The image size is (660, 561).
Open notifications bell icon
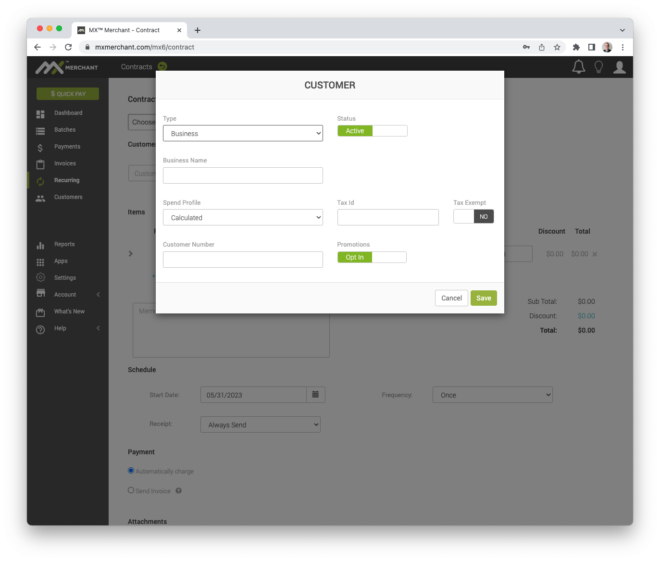point(579,67)
